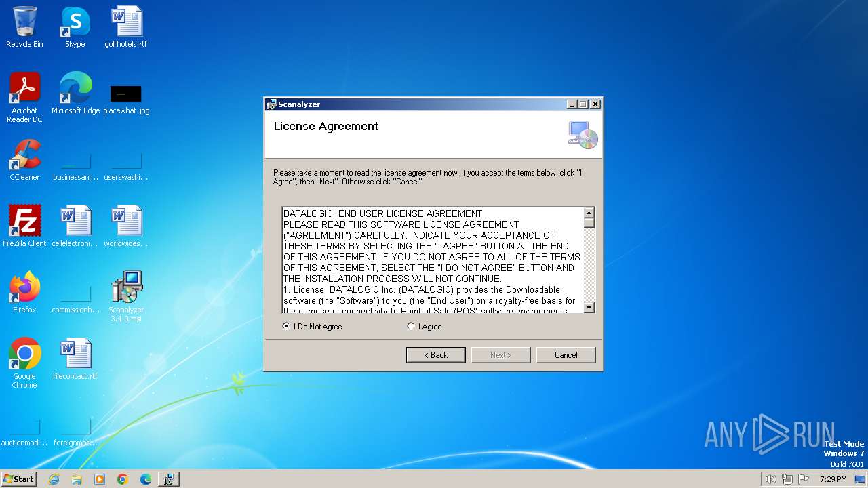Switch to Scanalyzer installer taskbar button
The width and height of the screenshot is (868, 488).
[169, 479]
